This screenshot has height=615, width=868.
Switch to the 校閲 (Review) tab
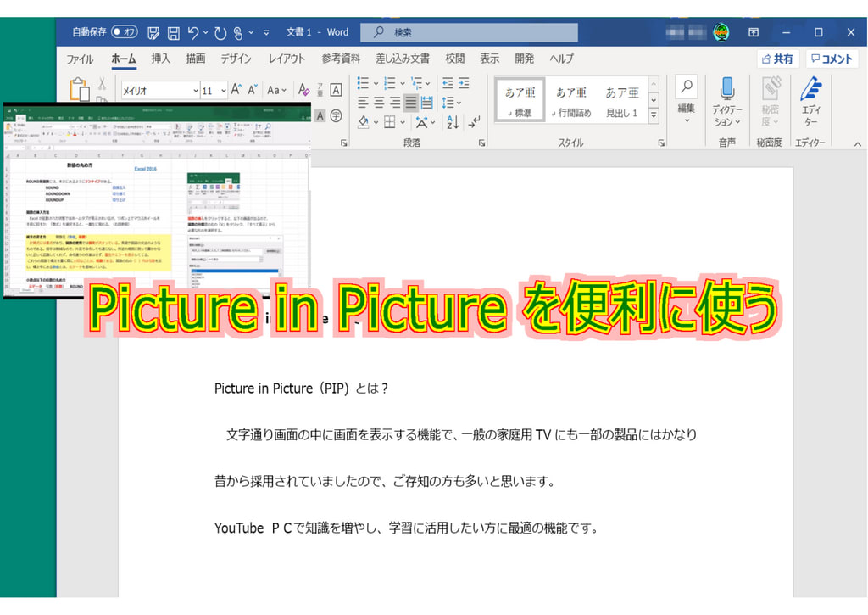point(454,59)
